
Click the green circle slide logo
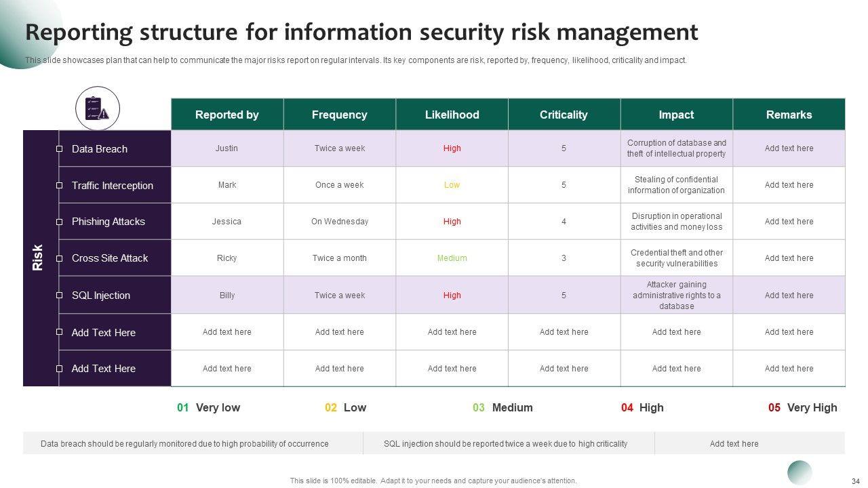800,472
